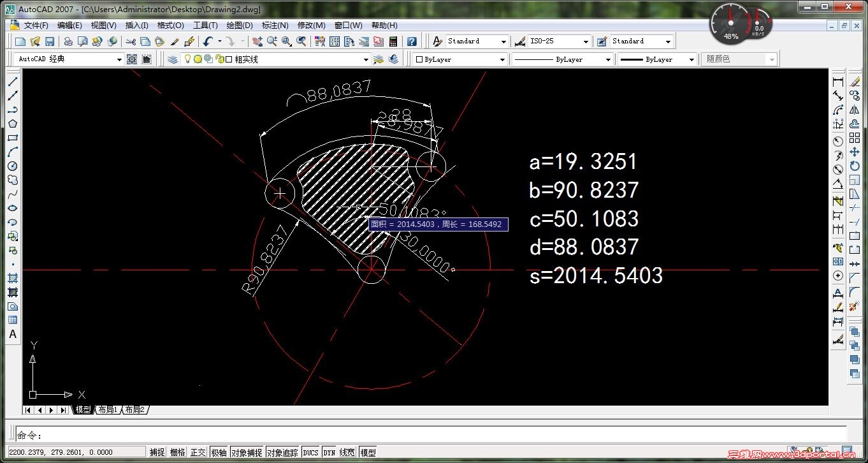Select the Ellipse draw tool
This screenshot has width=868, height=463.
[x=13, y=208]
